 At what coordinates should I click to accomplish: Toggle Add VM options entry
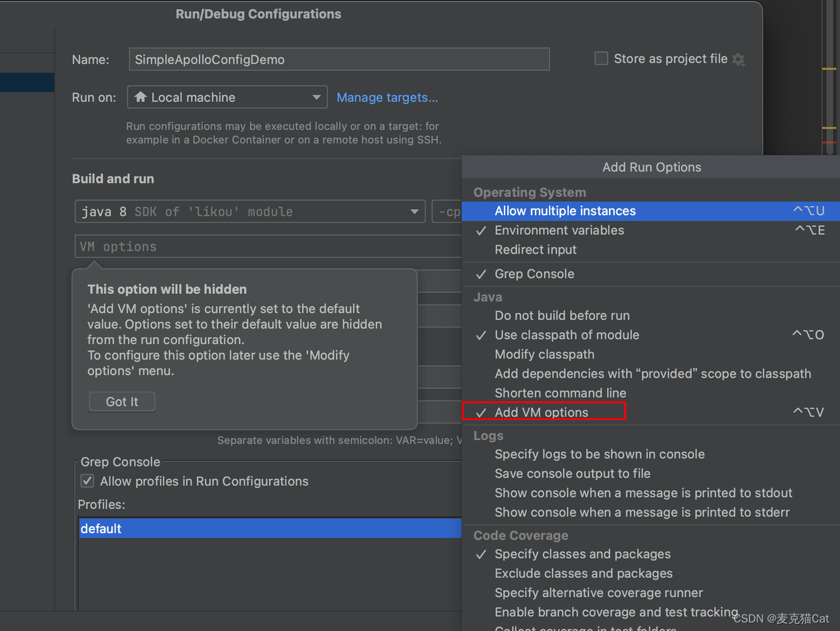coord(651,412)
